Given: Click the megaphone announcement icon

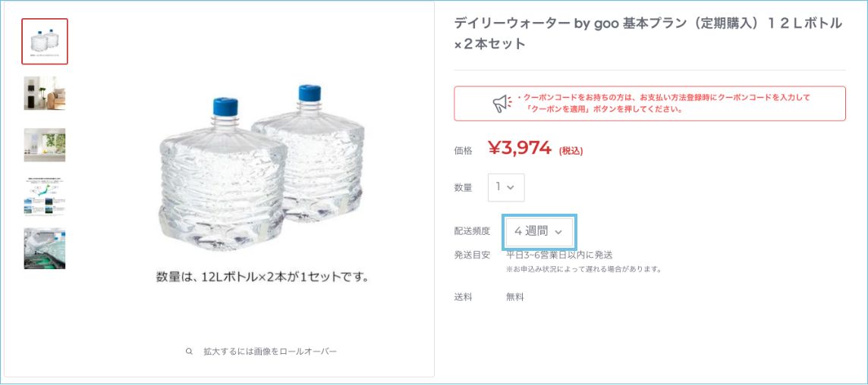Looking at the screenshot, I should pos(502,104).
